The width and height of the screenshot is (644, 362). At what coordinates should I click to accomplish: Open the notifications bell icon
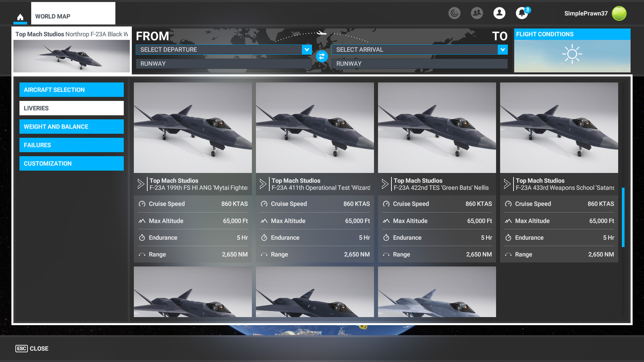coord(522,13)
